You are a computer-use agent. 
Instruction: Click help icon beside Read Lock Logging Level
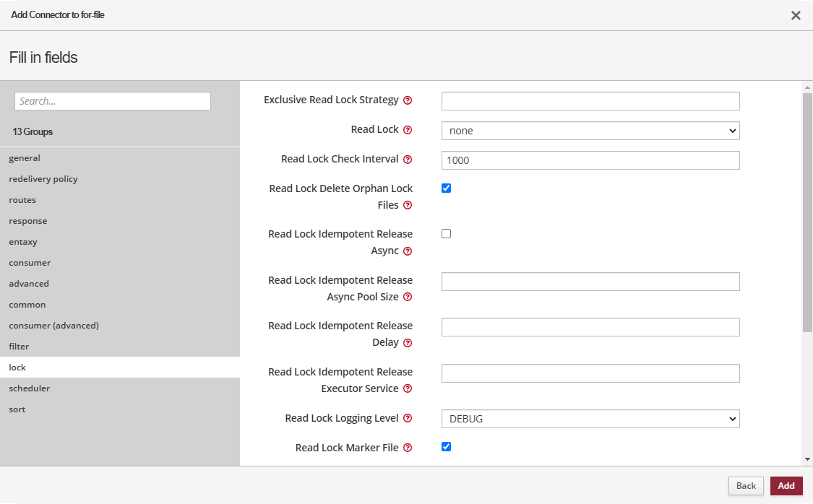(408, 418)
